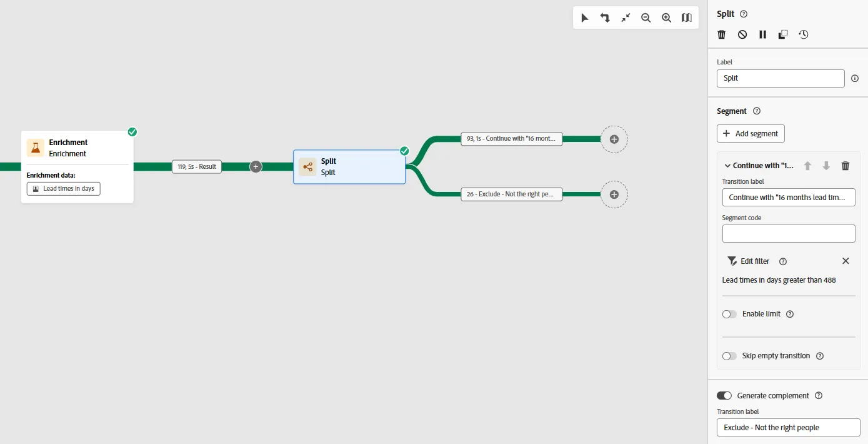868x444 pixels.
Task: Open help icon next to Split title
Action: [x=744, y=14]
